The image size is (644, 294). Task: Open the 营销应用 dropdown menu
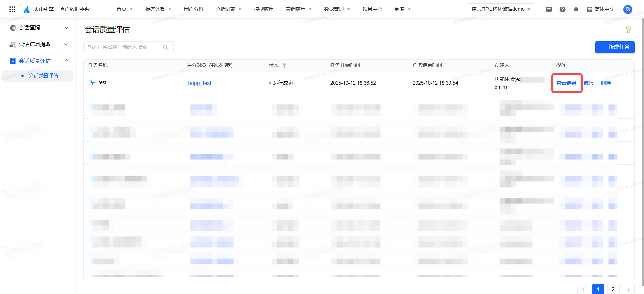299,9
